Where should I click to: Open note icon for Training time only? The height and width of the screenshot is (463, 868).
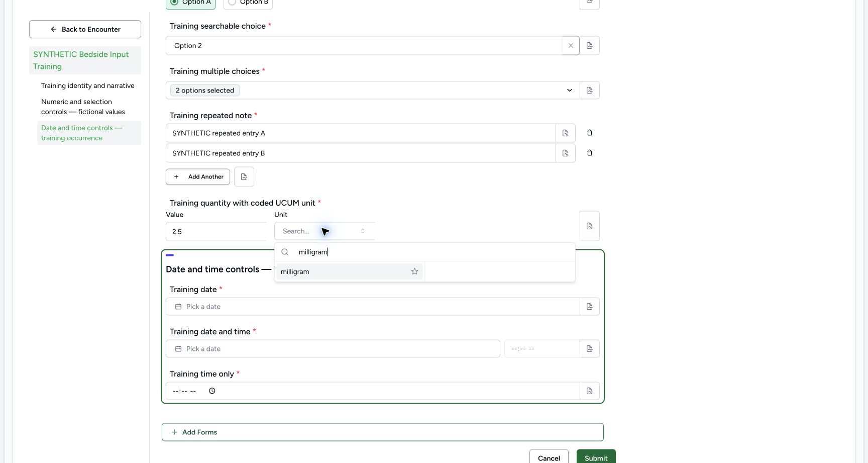[x=590, y=391]
